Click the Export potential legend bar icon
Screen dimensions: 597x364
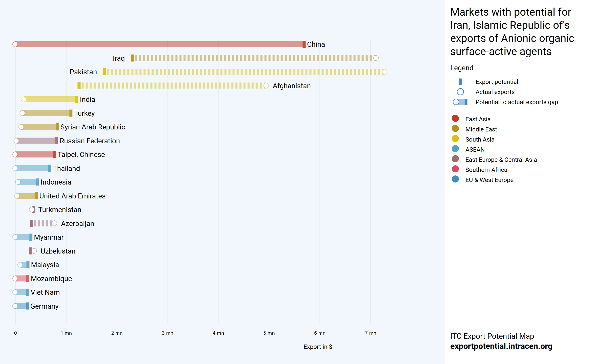(460, 82)
